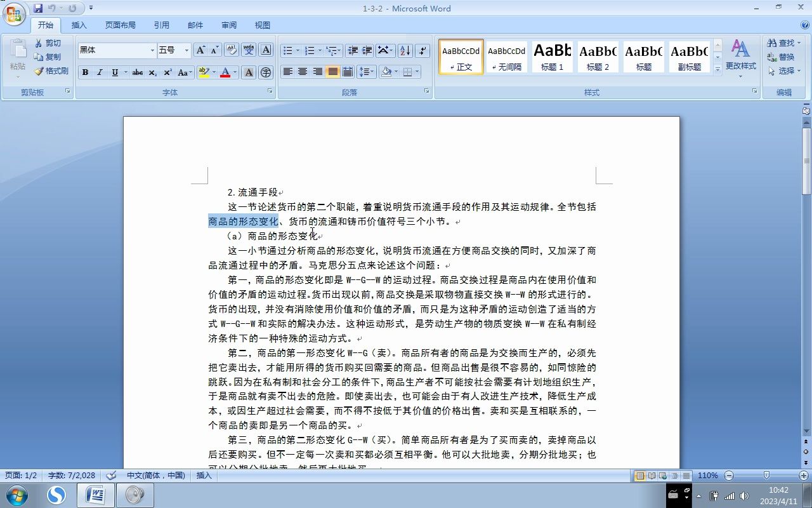Grow font size button

[x=200, y=50]
